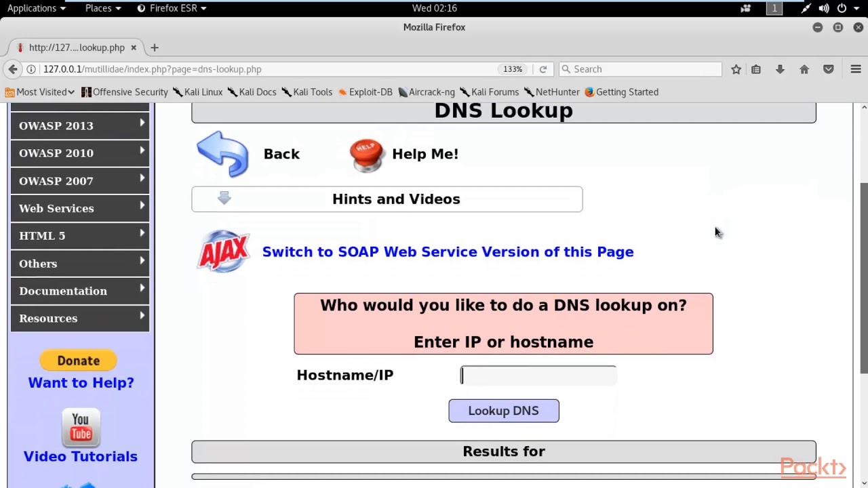Click the Firefox back navigation arrow

pos(13,69)
